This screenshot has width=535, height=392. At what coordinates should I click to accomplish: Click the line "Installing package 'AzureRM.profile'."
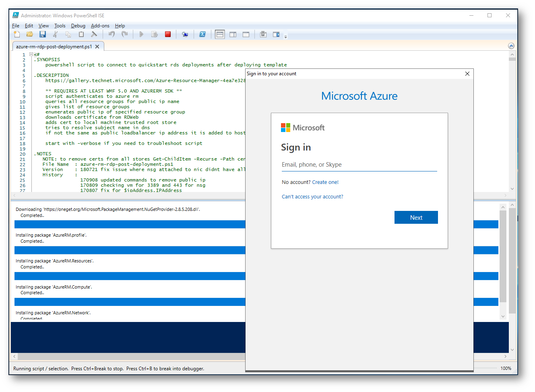click(x=51, y=235)
